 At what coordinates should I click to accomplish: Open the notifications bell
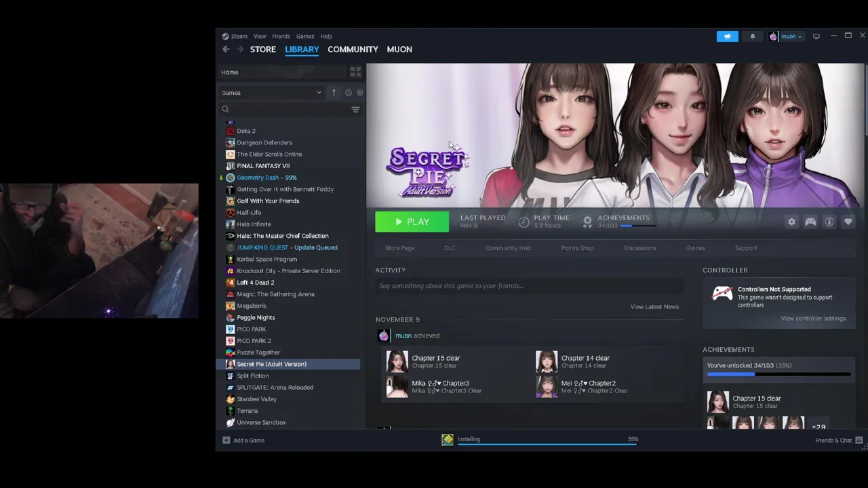pyautogui.click(x=752, y=37)
